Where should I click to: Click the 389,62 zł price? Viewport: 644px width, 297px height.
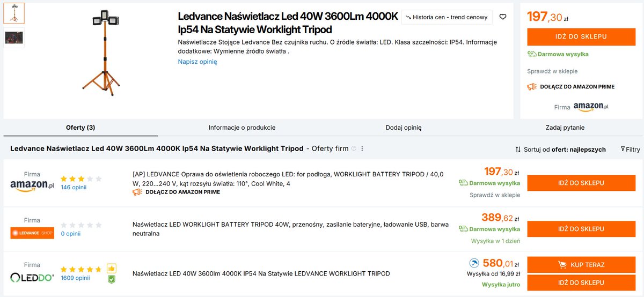(x=500, y=218)
